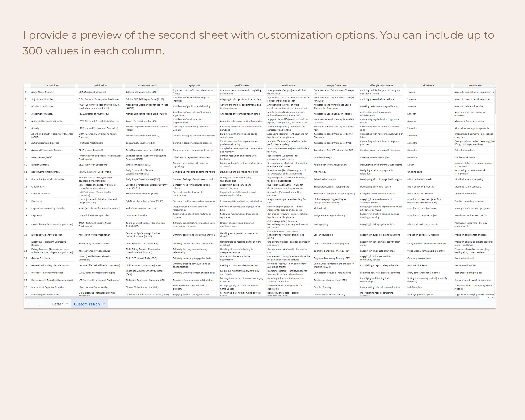This screenshot has height=420, width=525.
Task: Click the 'Alcohol Use Disorder.' cell
Action: coord(53,106)
